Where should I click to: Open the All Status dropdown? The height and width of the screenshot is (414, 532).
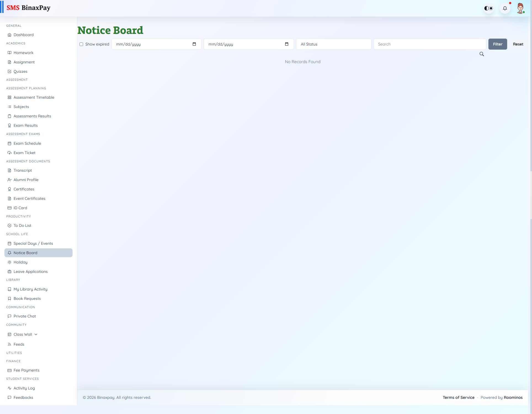coord(333,44)
